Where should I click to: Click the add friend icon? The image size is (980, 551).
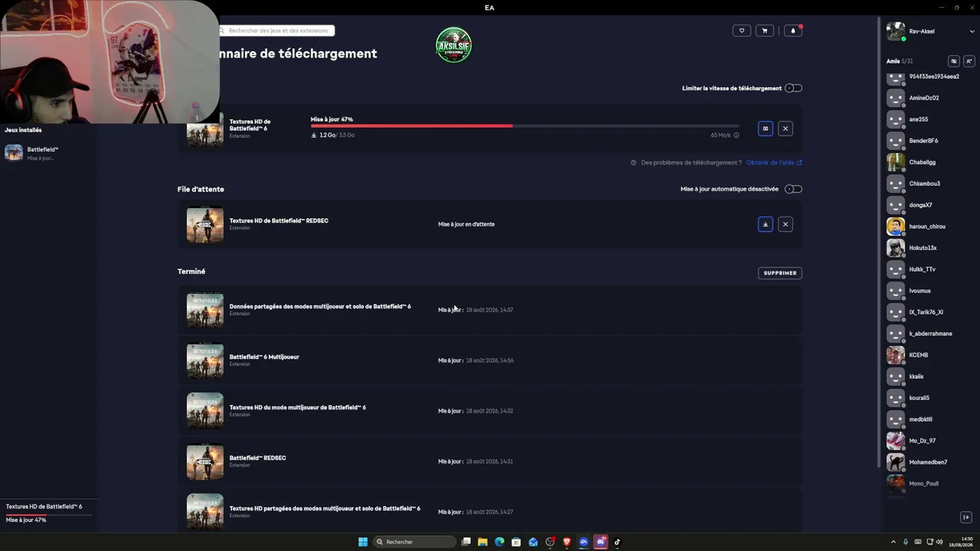pos(969,61)
